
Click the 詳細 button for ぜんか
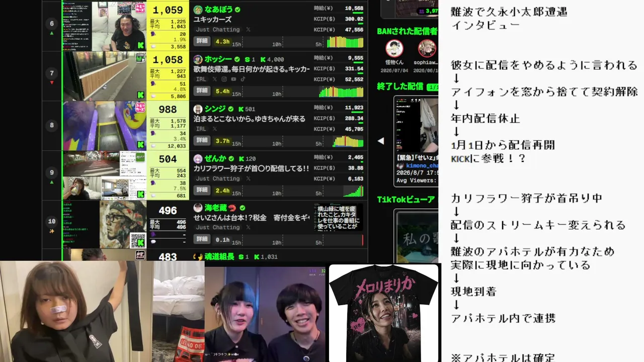[202, 190]
